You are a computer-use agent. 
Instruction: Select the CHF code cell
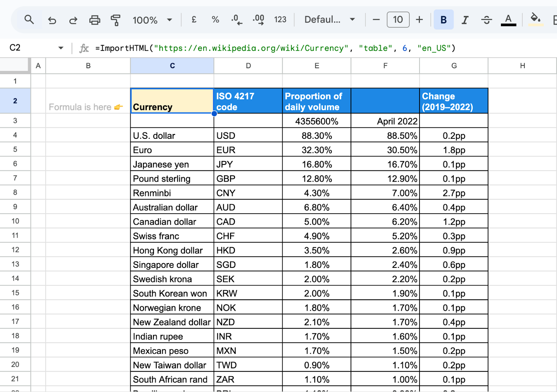(x=248, y=236)
